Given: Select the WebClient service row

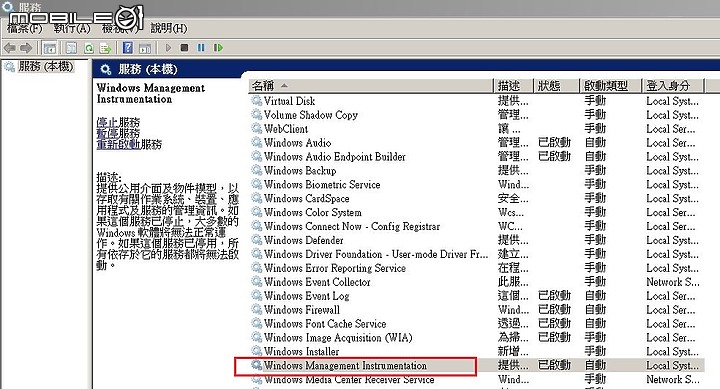Looking at the screenshot, I should tap(476, 129).
